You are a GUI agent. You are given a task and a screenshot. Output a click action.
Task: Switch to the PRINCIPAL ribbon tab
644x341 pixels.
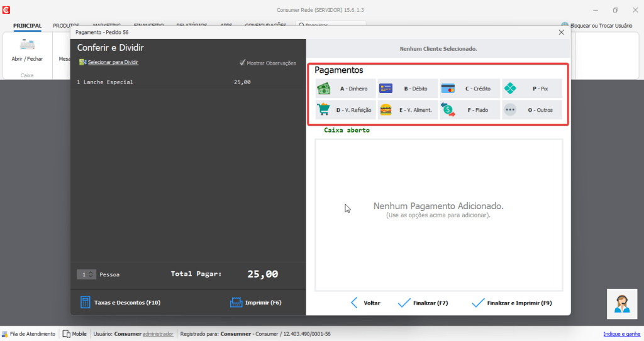27,26
